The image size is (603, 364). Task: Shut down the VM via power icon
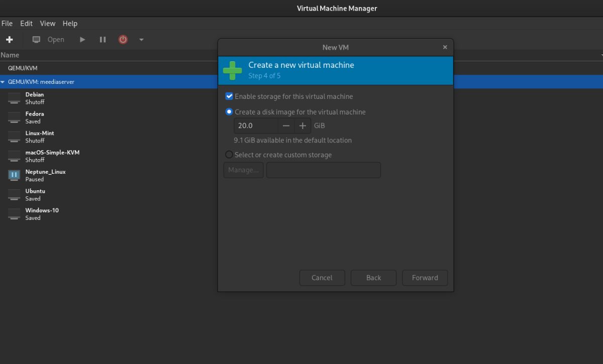point(123,39)
